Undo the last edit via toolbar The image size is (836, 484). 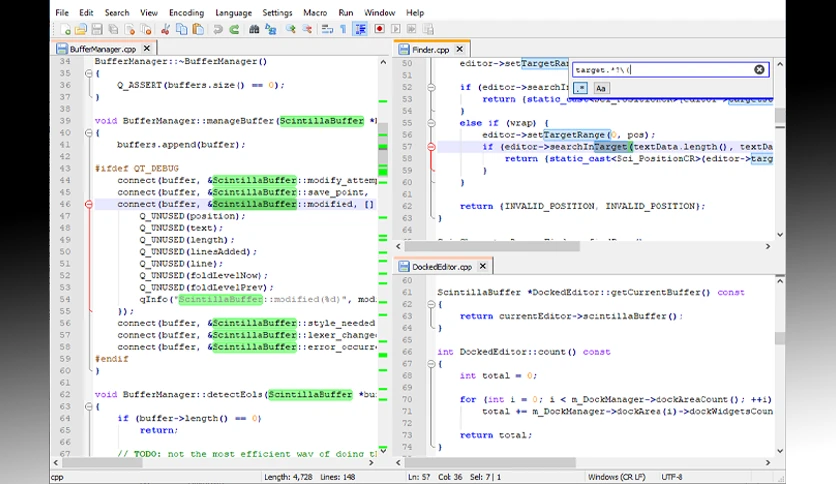click(218, 29)
